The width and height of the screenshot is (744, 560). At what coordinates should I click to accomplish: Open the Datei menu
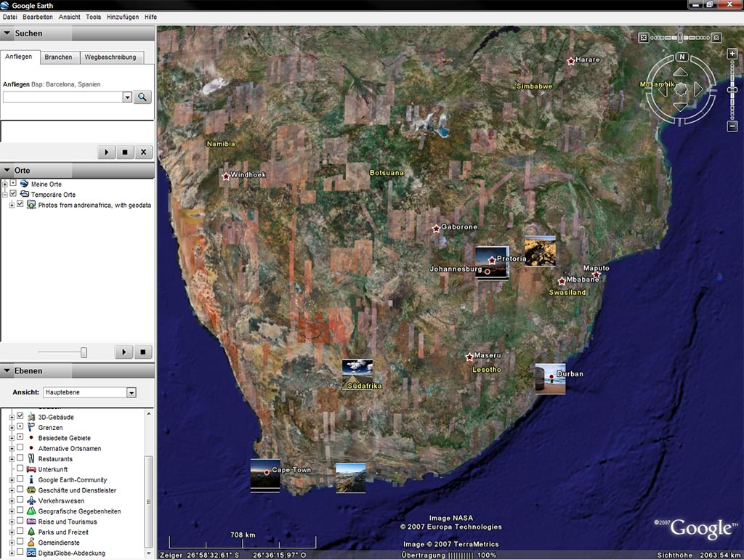coord(10,17)
